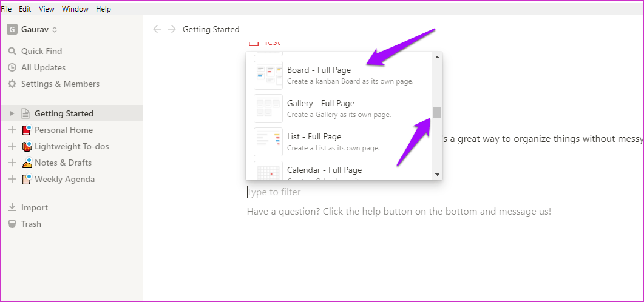Screen dimensions: 644x302
Task: Click 'Create a kanban Board as its own page.'
Action: tap(350, 81)
